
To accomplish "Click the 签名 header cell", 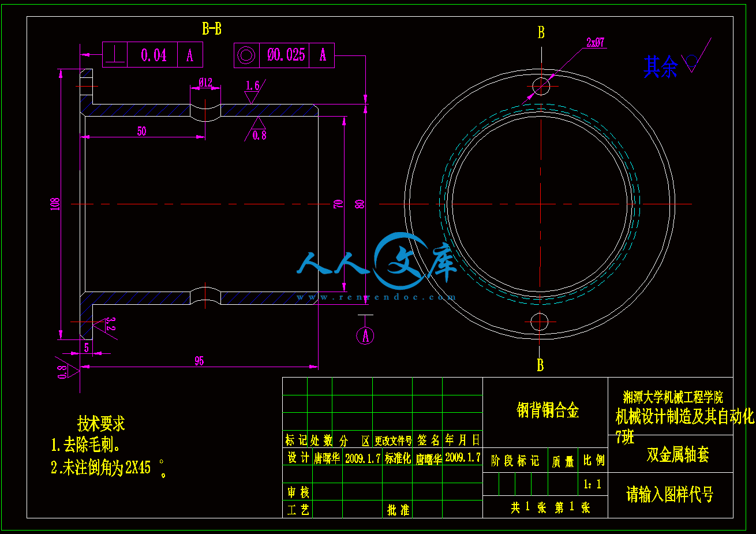I will [428, 440].
